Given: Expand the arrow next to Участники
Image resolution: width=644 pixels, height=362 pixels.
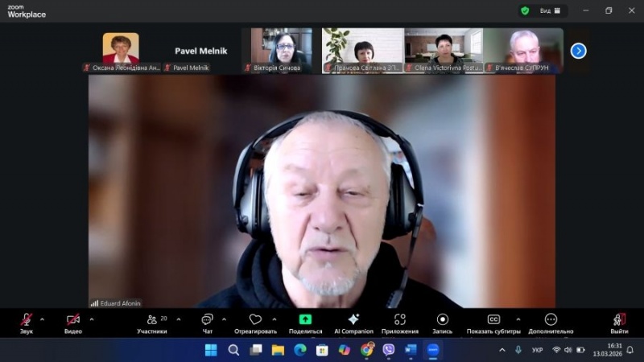Looking at the screenshot, I should [178, 319].
